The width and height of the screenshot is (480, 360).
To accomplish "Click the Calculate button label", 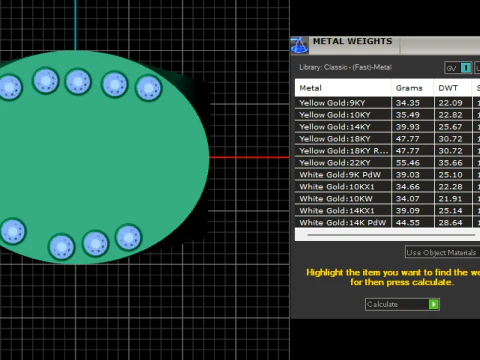I will [382, 304].
